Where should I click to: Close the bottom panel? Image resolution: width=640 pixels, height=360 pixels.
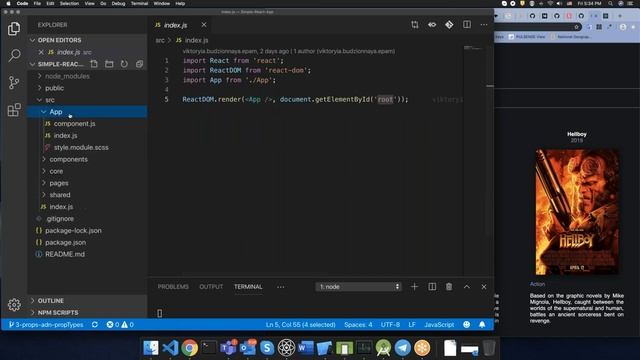point(484,287)
